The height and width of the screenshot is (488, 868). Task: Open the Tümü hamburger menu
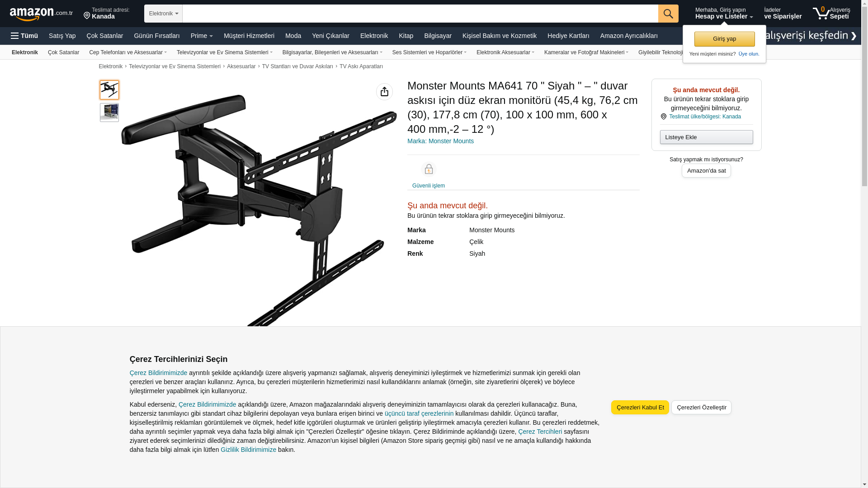(24, 36)
